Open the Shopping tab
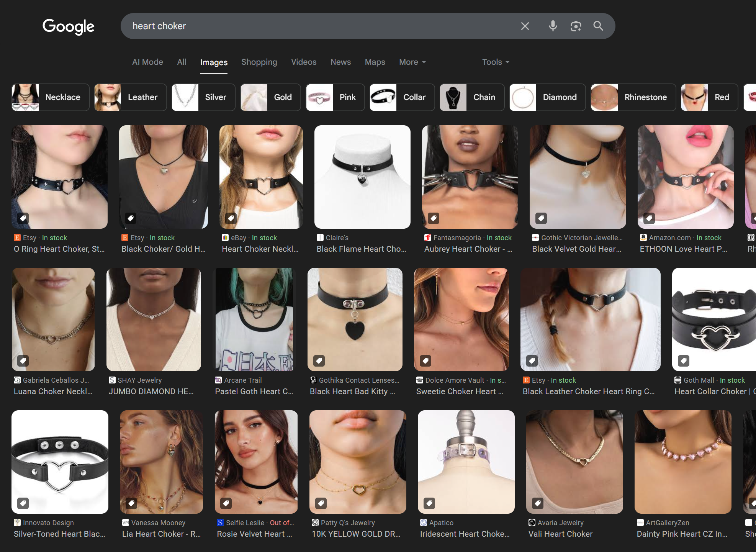 (259, 62)
